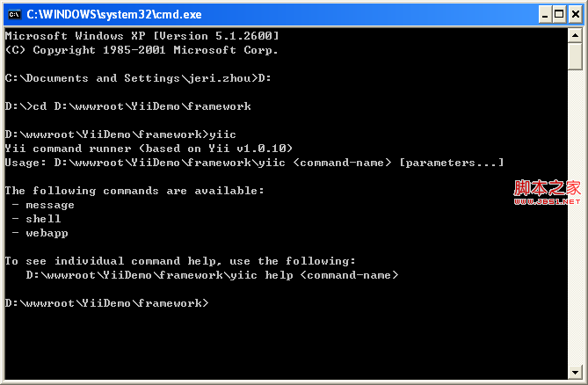
Task: Click the 'message' command entry
Action: (50, 205)
